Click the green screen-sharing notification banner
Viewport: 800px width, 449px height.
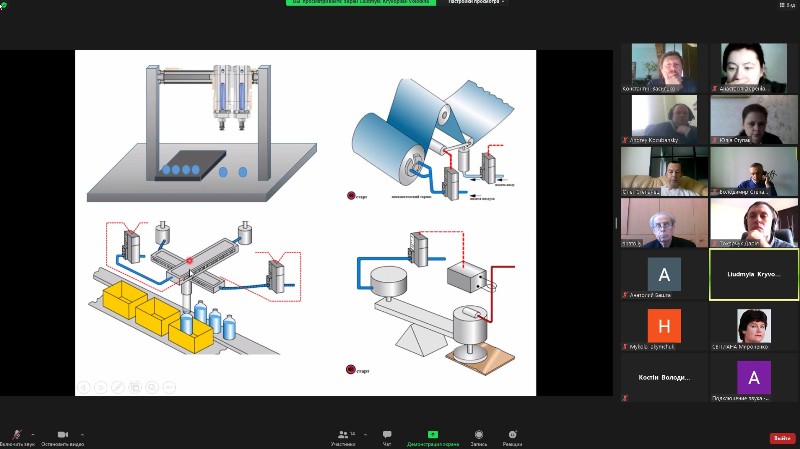361,2
